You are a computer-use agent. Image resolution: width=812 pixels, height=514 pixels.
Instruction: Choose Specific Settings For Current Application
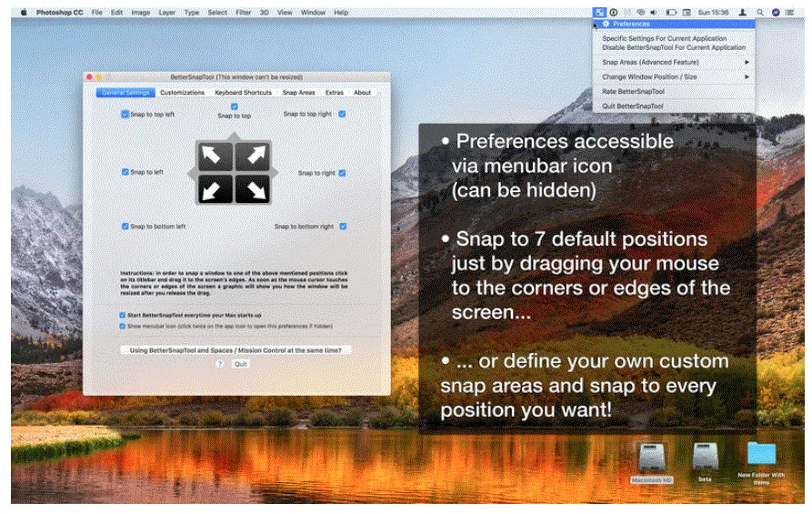(x=674, y=38)
